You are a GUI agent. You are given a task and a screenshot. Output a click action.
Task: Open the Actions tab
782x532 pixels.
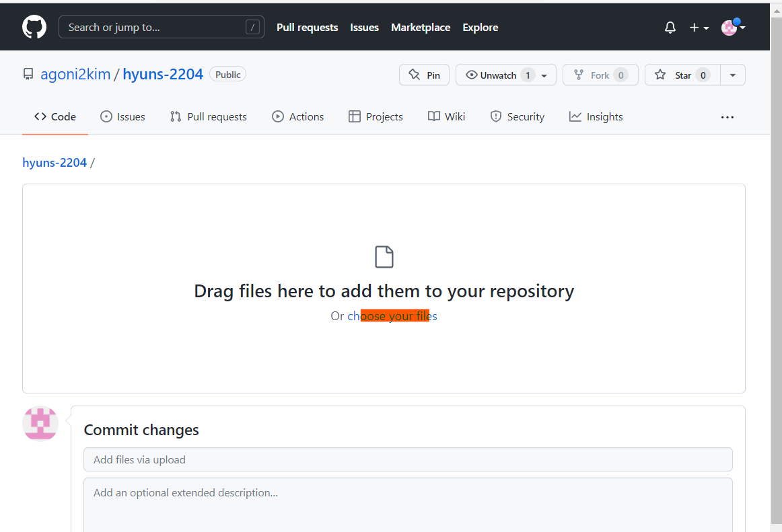point(297,116)
